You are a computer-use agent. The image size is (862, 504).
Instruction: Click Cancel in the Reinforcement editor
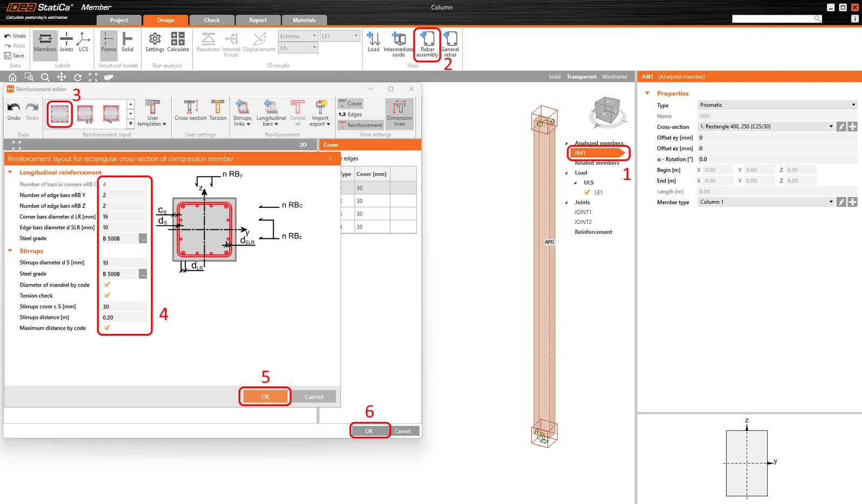pos(402,431)
